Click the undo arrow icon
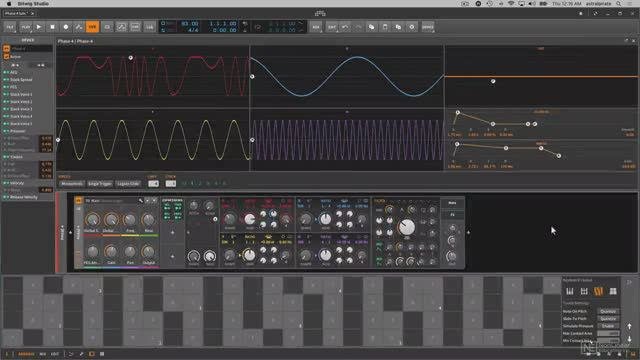This screenshot has height=360, width=640. click(345, 27)
